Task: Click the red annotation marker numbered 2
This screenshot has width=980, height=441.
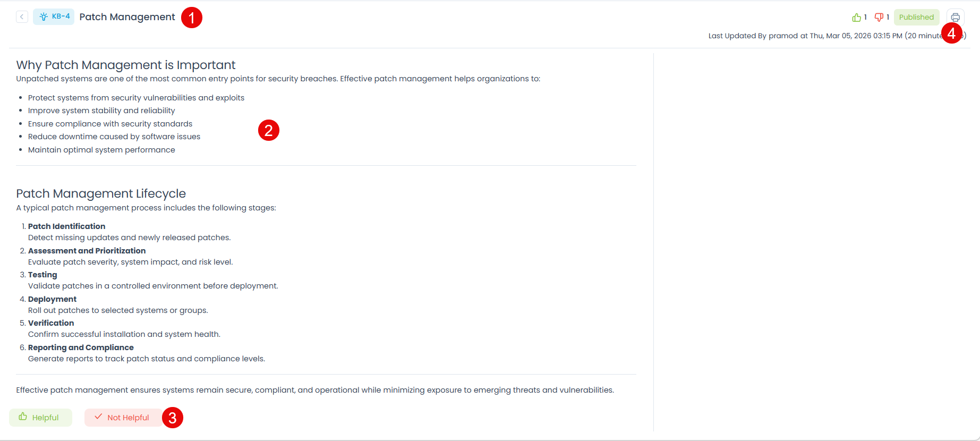Action: tap(269, 130)
